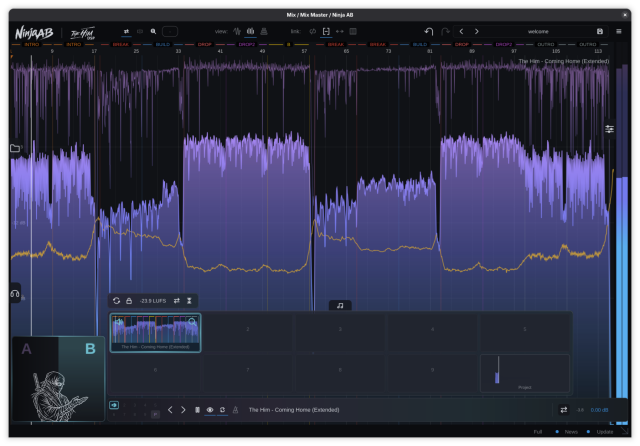
Task: Toggle the lock icon beside -23.9 LUFS
Action: pyautogui.click(x=129, y=301)
